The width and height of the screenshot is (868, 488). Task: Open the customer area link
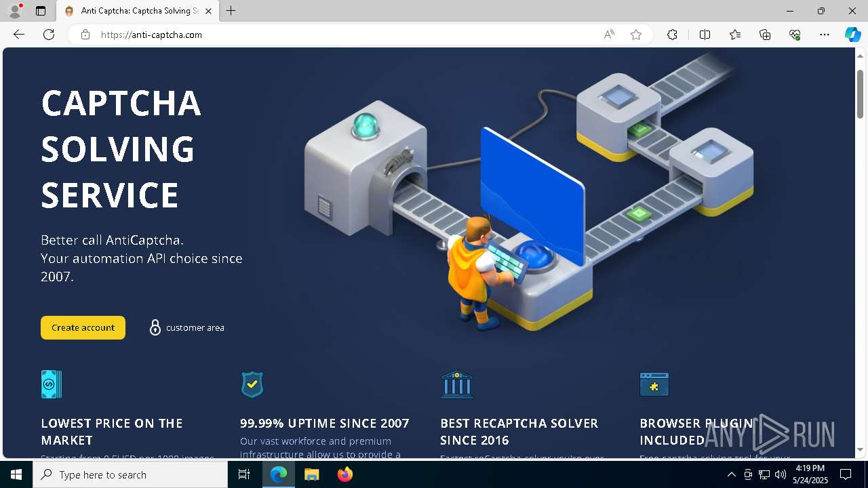[195, 327]
